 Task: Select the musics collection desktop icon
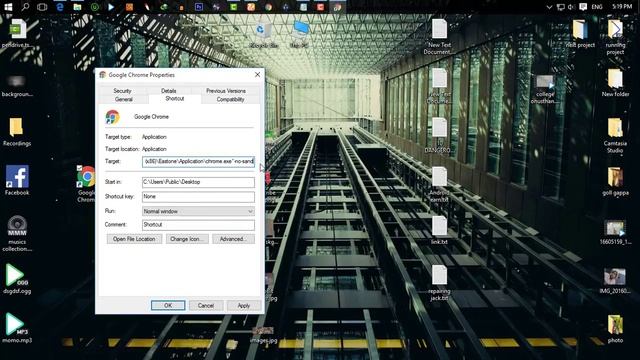[17, 233]
